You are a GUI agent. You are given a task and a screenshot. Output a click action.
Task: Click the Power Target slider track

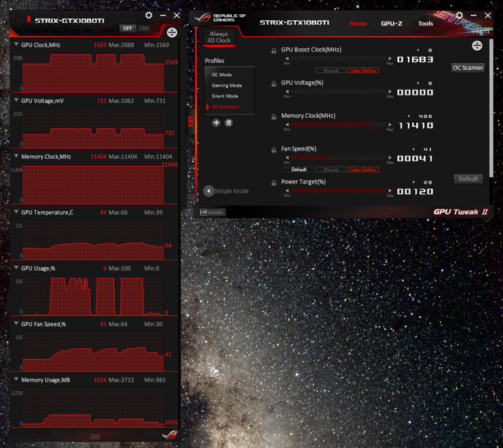(339, 191)
